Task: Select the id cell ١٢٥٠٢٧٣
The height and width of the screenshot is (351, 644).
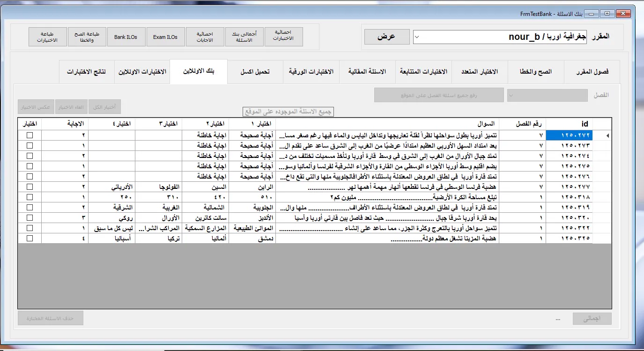Action: coord(569,145)
